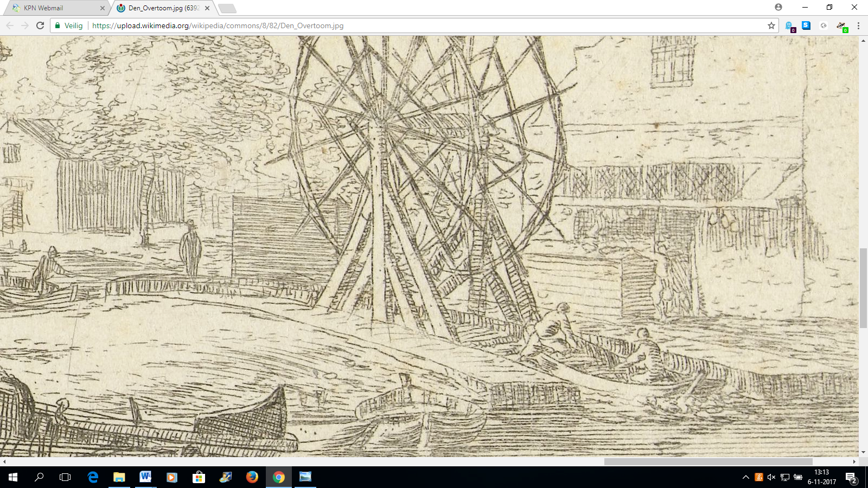Open the Ghostery extension icon
Image resolution: width=868 pixels, height=488 pixels.
(x=790, y=26)
